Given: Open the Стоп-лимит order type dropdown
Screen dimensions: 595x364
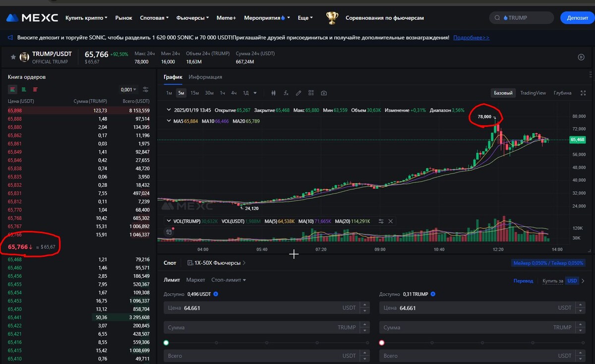Looking at the screenshot, I should [229, 280].
